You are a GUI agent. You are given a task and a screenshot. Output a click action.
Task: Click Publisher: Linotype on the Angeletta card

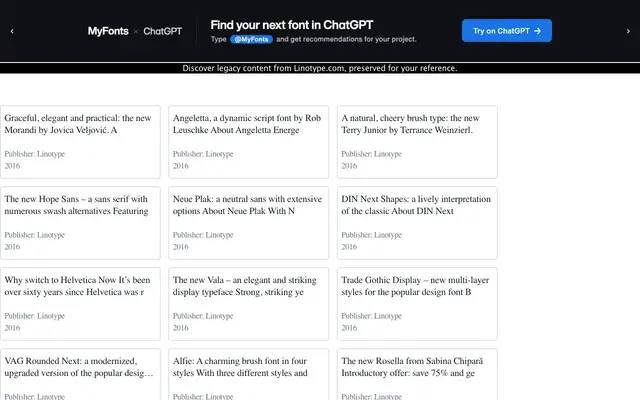(203, 154)
